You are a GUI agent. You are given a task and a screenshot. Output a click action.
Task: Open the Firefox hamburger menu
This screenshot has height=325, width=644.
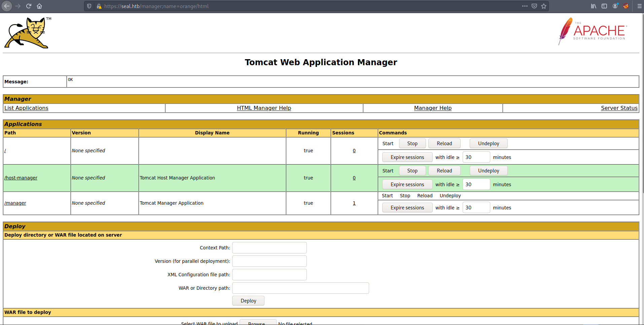coord(639,6)
